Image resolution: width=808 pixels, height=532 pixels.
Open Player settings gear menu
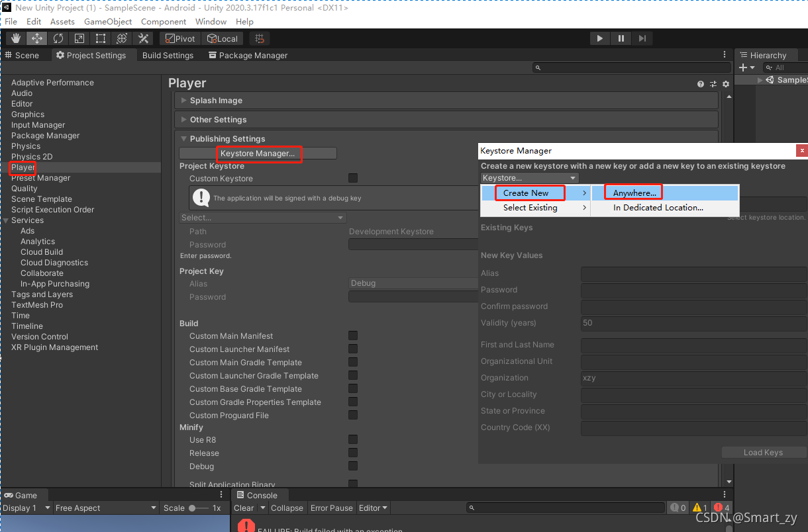[726, 84]
